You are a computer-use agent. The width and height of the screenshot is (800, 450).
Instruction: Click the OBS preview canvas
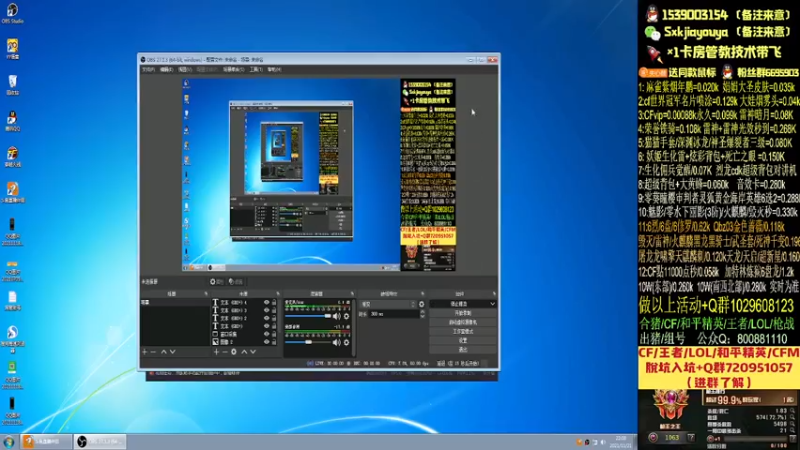[319, 174]
